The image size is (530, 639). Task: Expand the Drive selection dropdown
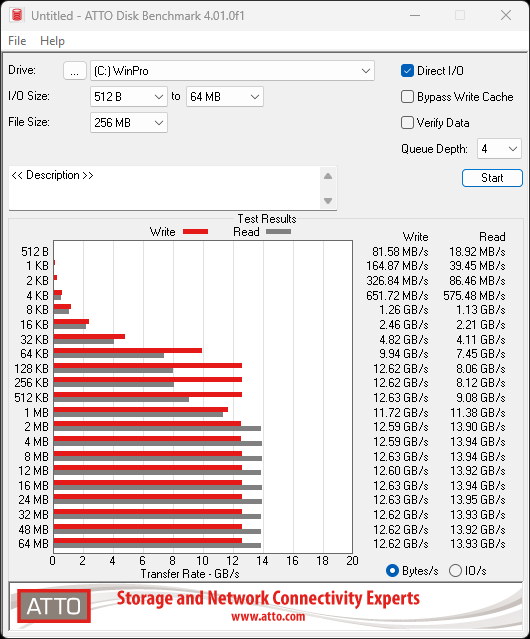click(x=232, y=71)
